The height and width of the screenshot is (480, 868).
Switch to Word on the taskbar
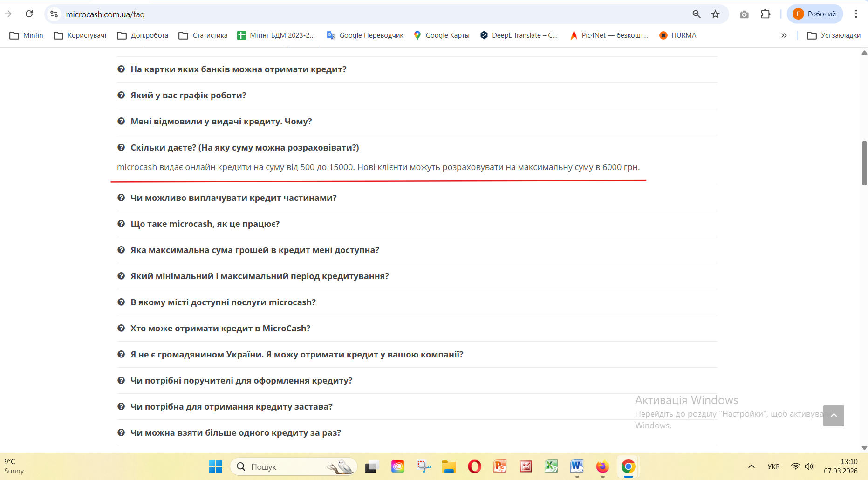coord(577,466)
